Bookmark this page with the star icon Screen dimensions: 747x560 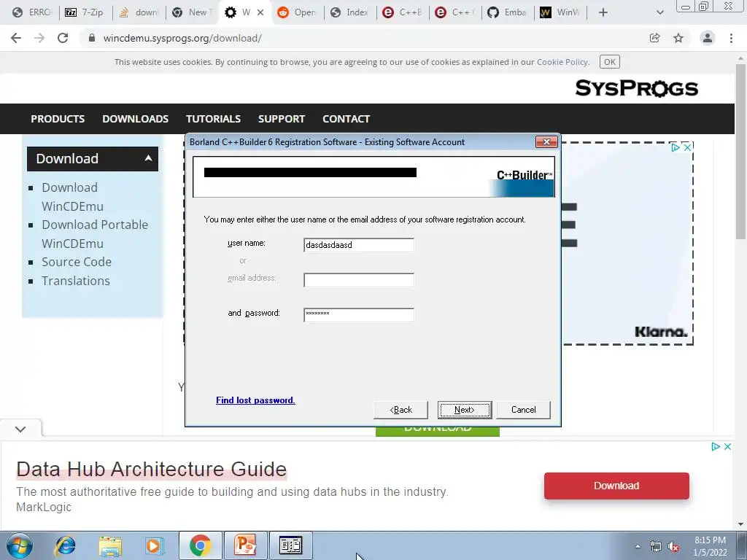click(x=678, y=38)
